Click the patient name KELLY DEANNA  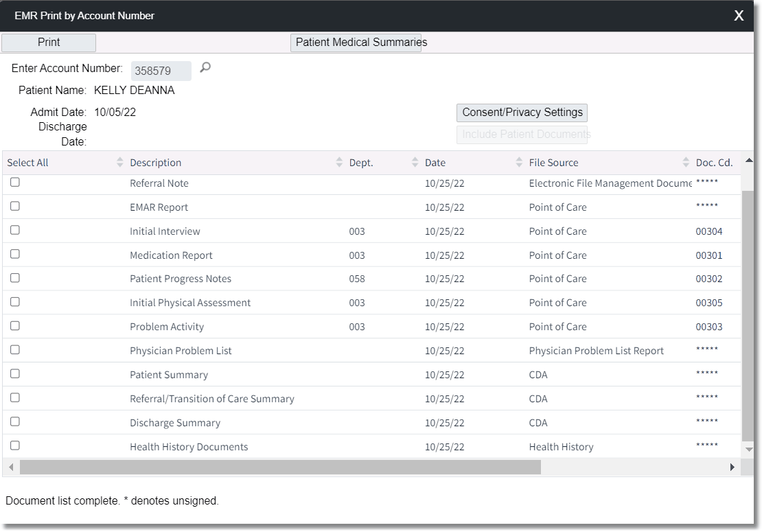point(134,91)
